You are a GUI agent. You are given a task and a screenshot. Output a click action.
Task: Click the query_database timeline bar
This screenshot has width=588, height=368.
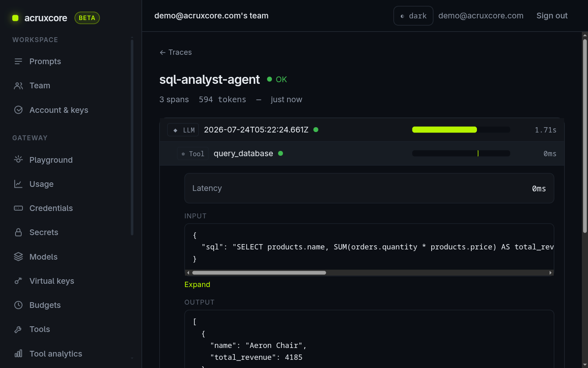click(461, 153)
